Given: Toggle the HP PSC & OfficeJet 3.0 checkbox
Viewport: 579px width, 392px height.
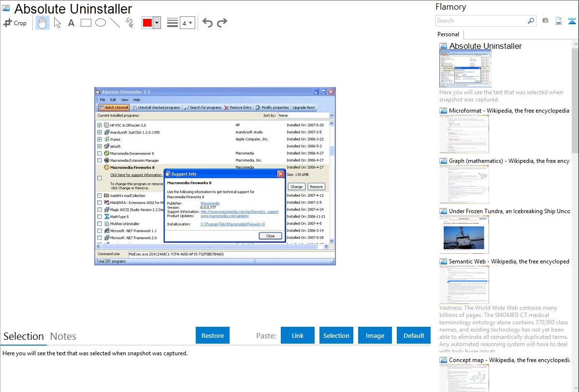Looking at the screenshot, I should click(100, 125).
